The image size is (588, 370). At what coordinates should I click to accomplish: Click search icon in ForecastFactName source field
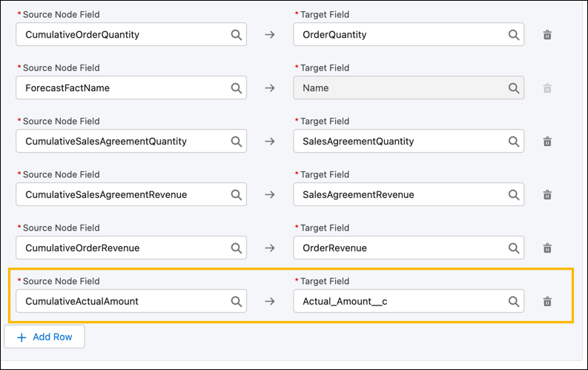pyautogui.click(x=236, y=88)
